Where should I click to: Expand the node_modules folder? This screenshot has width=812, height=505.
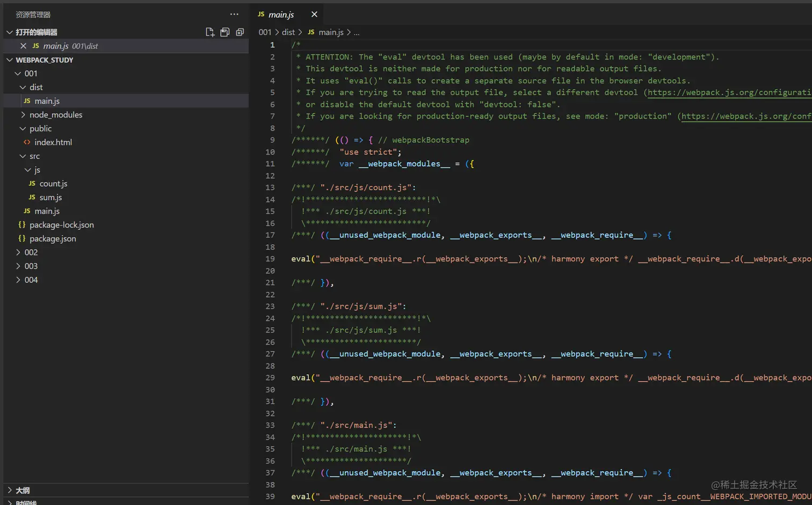pyautogui.click(x=55, y=115)
